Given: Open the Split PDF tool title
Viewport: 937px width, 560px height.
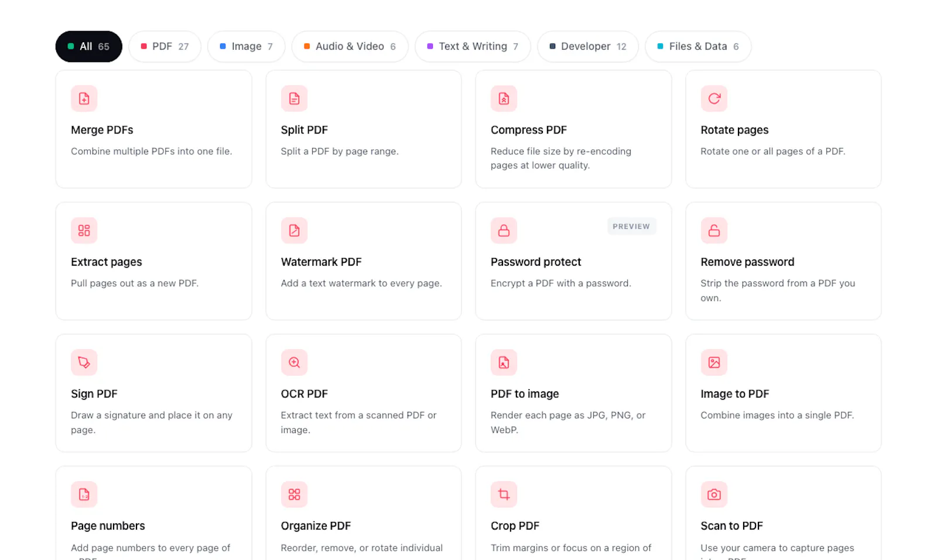Looking at the screenshot, I should [x=304, y=130].
